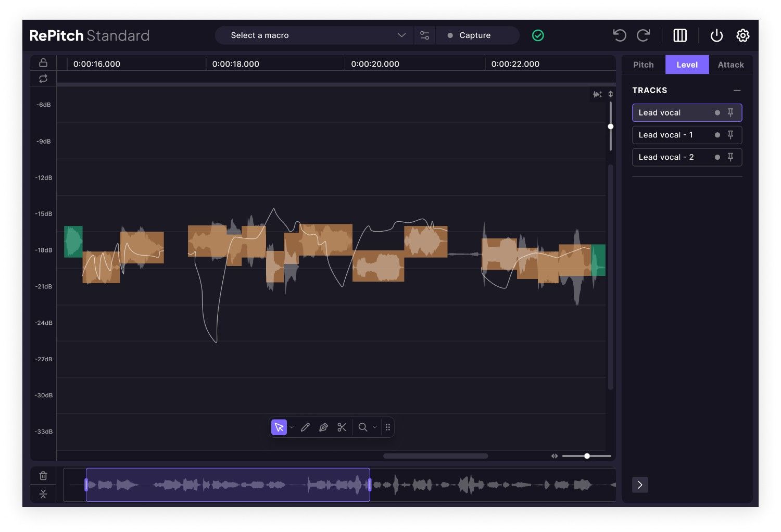Pin the Lead vocal track
The image size is (781, 532).
[730, 112]
